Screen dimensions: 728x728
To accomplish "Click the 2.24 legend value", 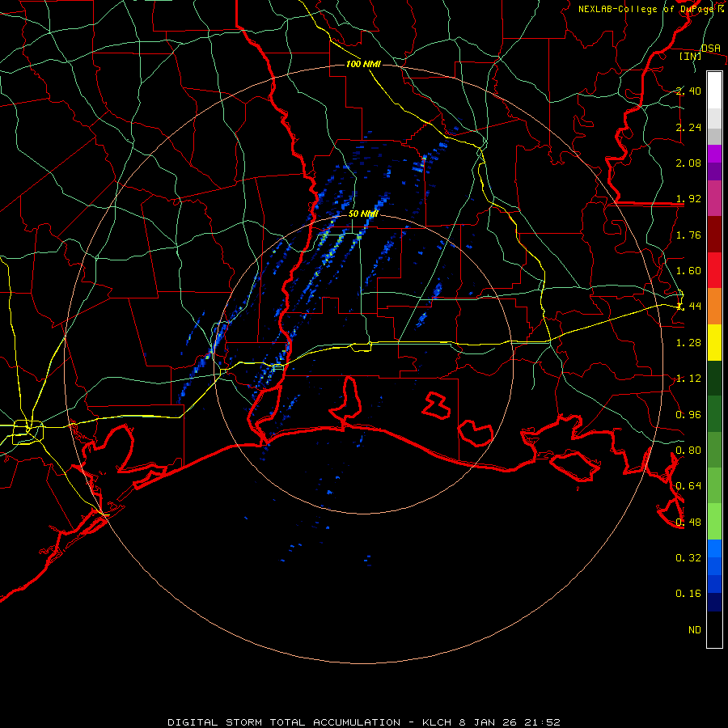I will tap(688, 127).
